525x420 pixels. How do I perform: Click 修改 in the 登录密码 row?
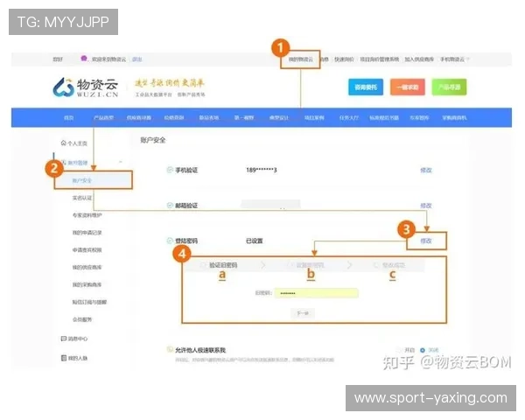[x=426, y=241]
